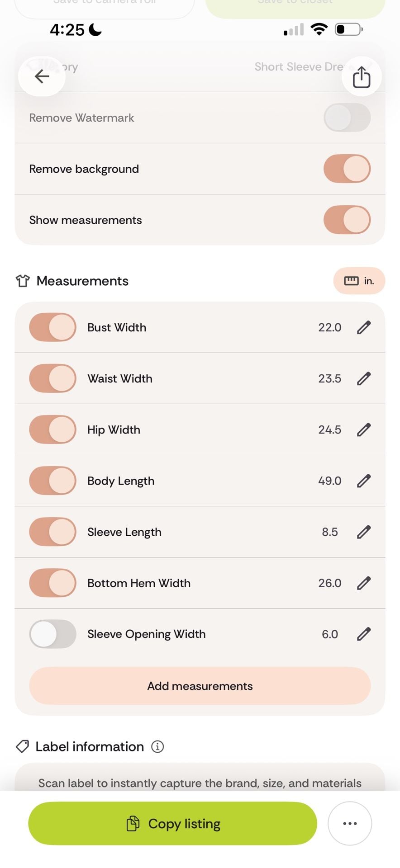Tap Scan label to capture brand text

pos(200,783)
